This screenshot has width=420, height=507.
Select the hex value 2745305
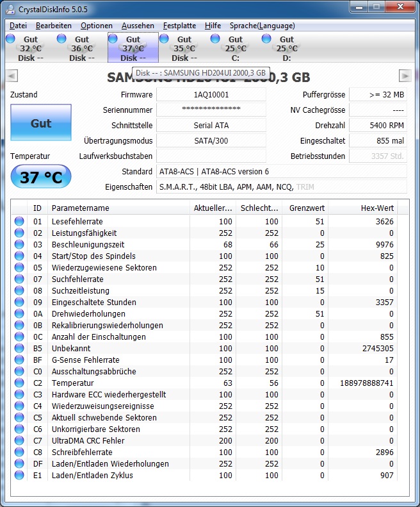pos(378,348)
